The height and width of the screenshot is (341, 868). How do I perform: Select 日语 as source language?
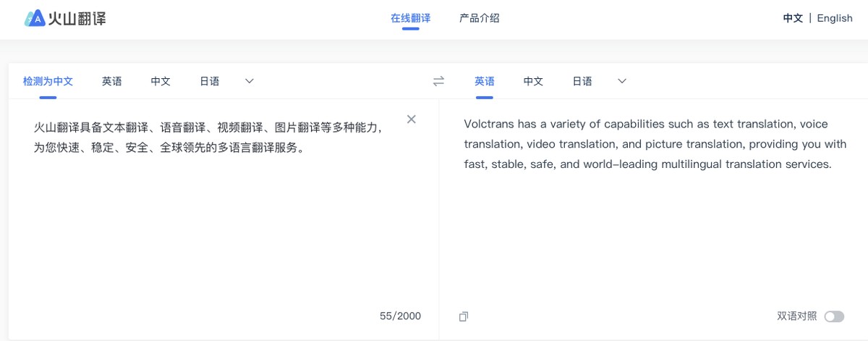coord(210,81)
